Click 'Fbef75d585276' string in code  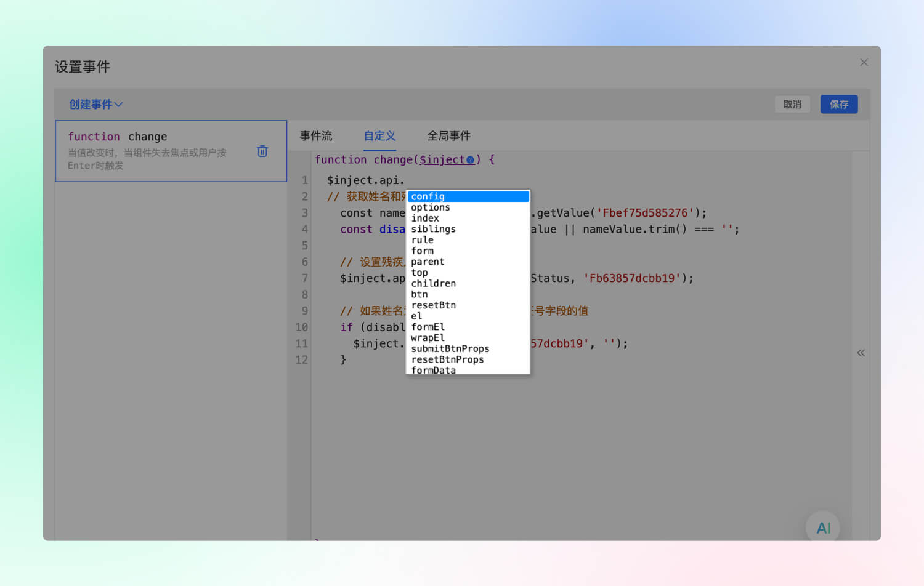(x=645, y=213)
